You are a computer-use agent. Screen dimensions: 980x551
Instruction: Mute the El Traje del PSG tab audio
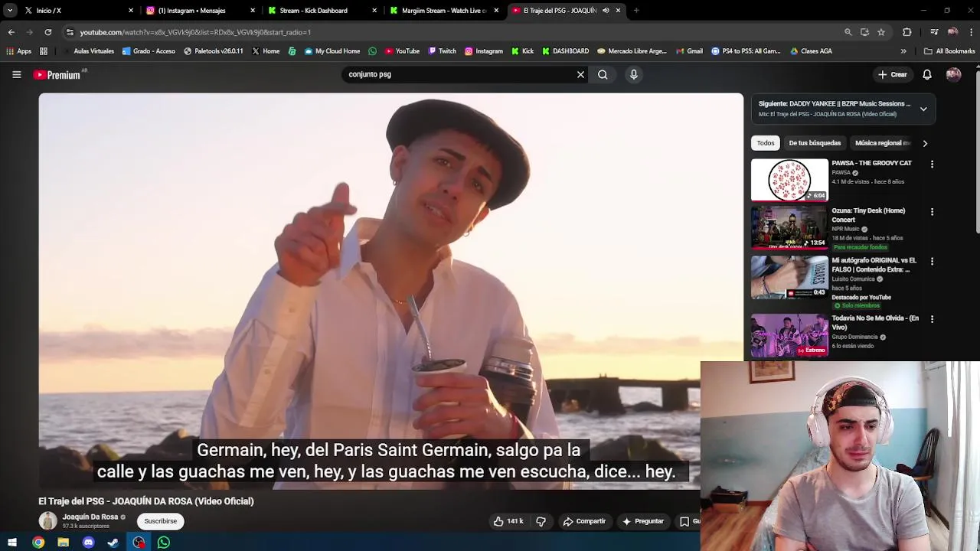pos(606,11)
